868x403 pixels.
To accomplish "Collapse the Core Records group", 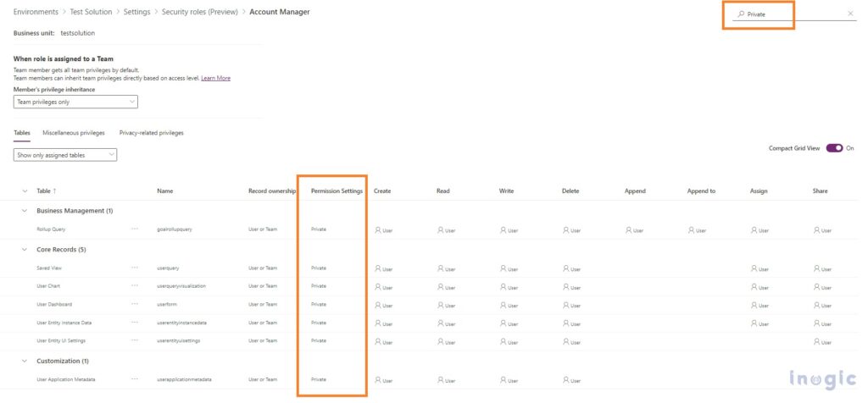I will click(25, 250).
